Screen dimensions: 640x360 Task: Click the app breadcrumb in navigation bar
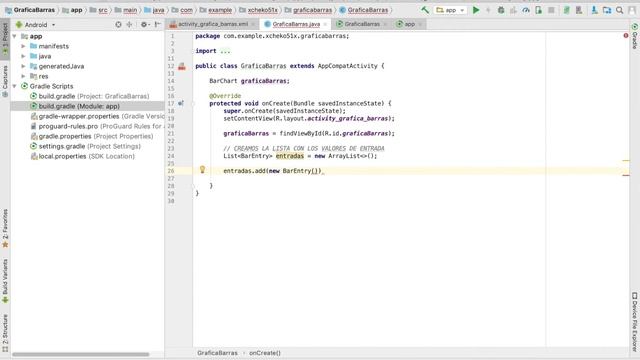(72, 10)
